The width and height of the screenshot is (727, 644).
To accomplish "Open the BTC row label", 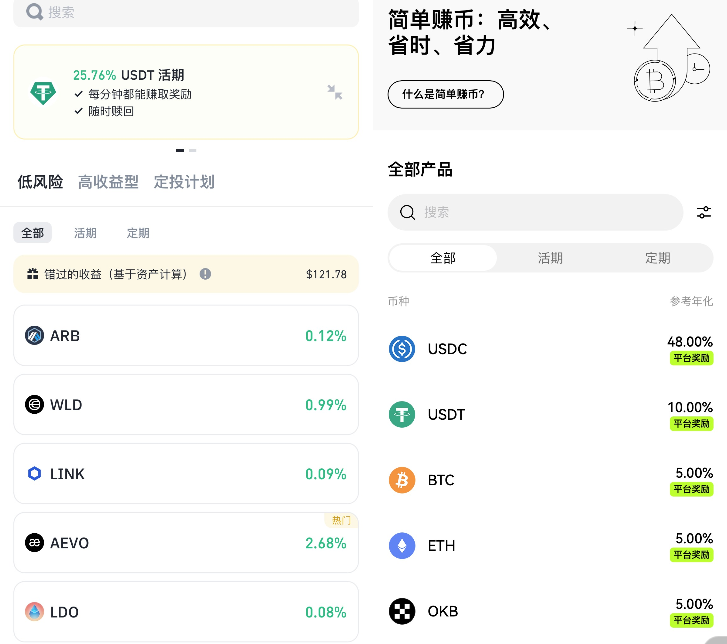I will tap(441, 480).
